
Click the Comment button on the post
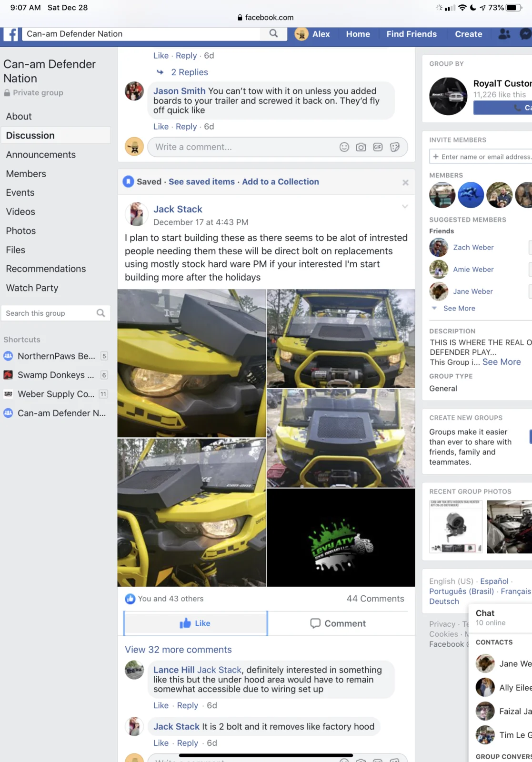click(338, 623)
